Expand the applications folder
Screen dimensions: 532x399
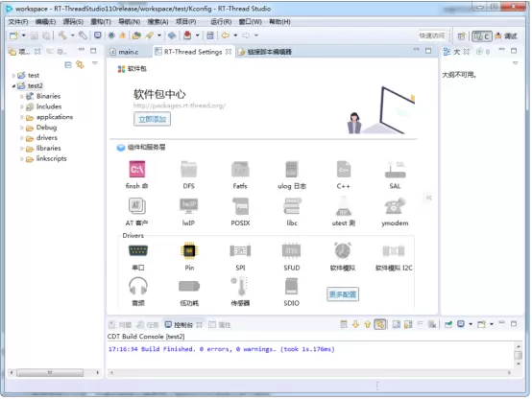[22, 117]
